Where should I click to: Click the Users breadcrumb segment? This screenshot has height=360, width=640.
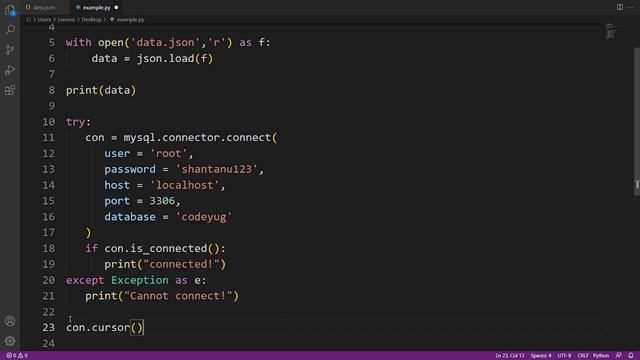[44, 20]
